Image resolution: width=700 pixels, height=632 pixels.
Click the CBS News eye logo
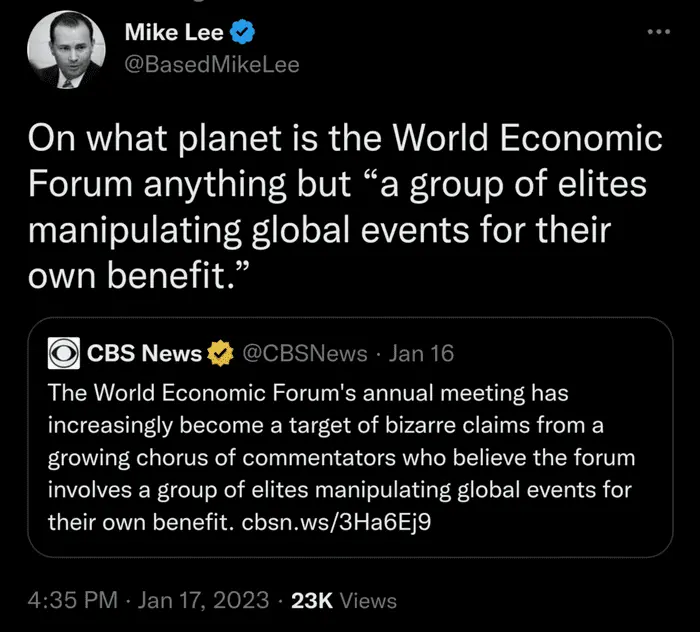[x=63, y=353]
